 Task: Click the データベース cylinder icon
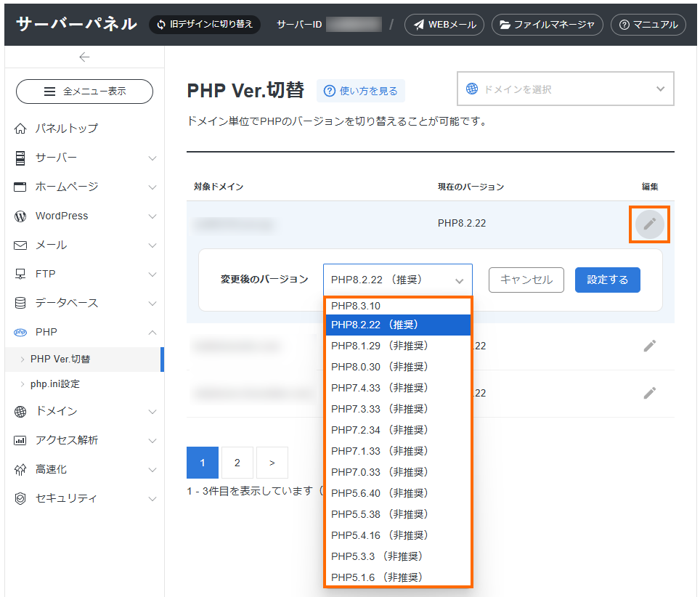point(20,303)
